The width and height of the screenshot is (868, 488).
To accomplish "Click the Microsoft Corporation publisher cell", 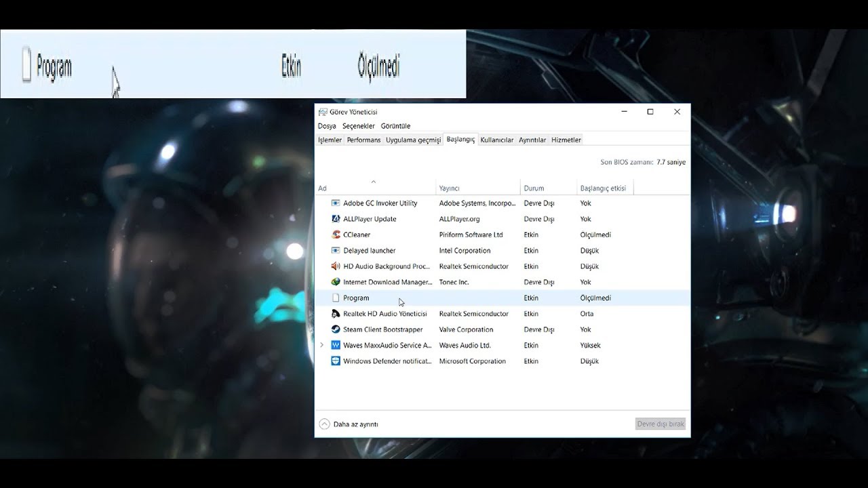I will point(472,361).
